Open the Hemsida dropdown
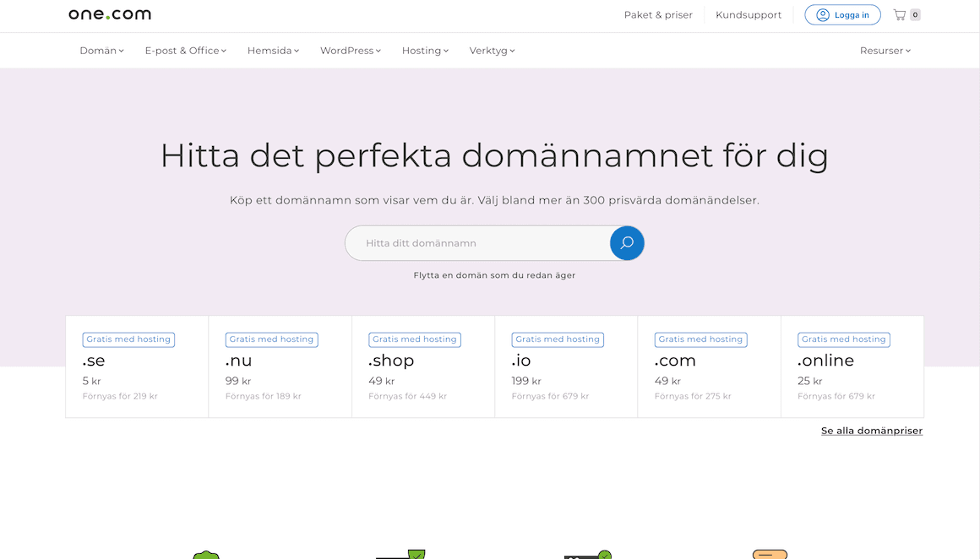980x559 pixels. 273,51
